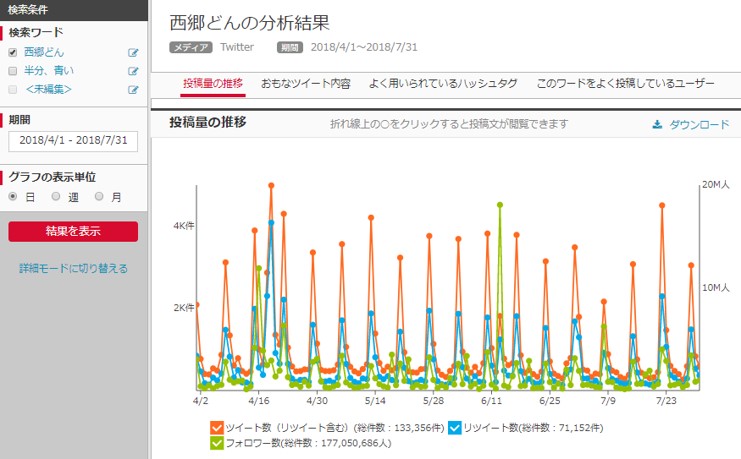Viewport: 741px width, 459px height.
Task: Click edit icon next to 半分、青い
Action: click(x=133, y=71)
